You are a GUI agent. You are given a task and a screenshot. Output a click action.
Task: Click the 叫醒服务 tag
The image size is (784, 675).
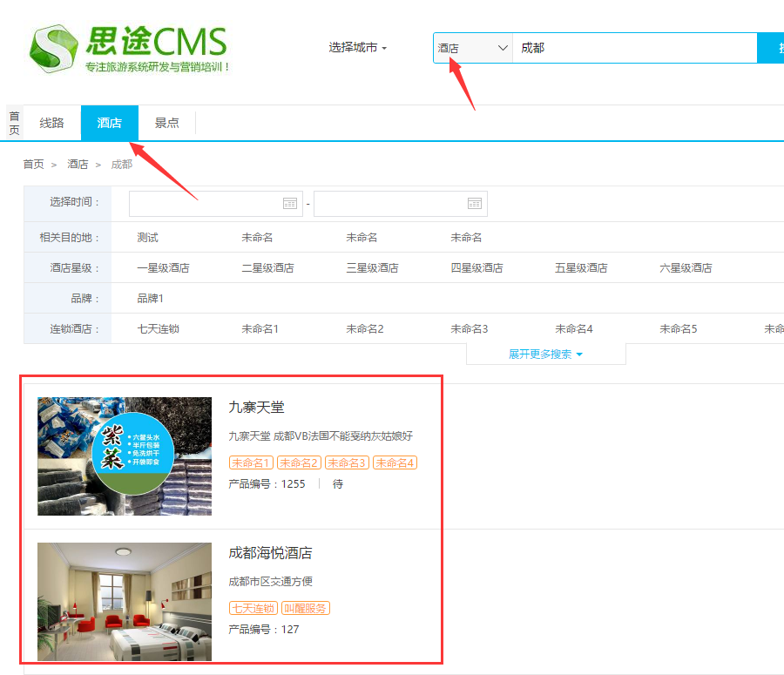click(x=306, y=608)
